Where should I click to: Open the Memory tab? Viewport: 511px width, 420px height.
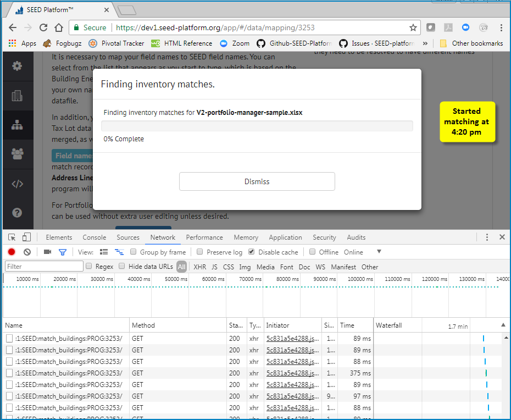tap(246, 237)
